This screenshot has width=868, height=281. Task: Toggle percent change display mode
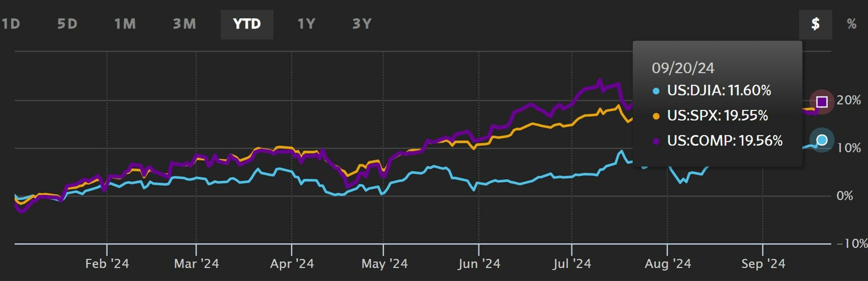tap(852, 24)
